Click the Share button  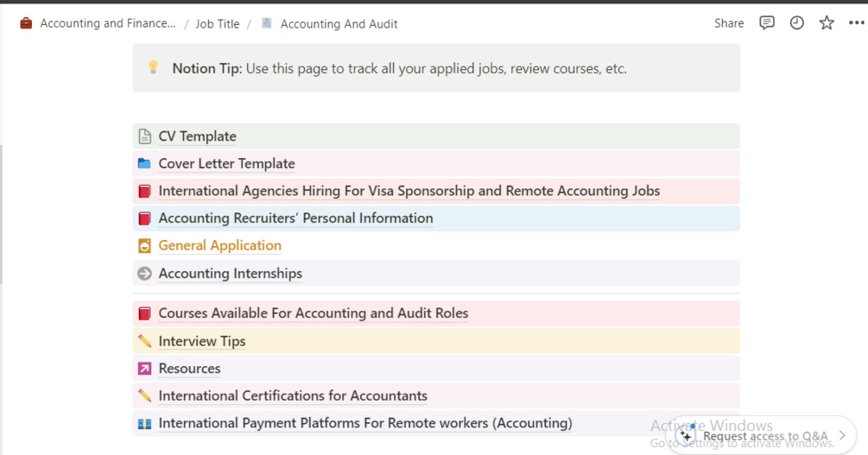(x=729, y=23)
